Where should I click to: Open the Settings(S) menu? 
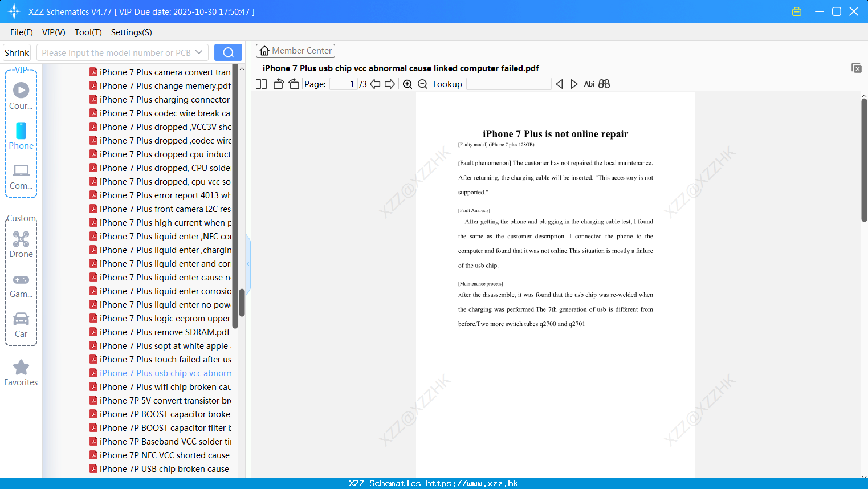click(x=132, y=32)
